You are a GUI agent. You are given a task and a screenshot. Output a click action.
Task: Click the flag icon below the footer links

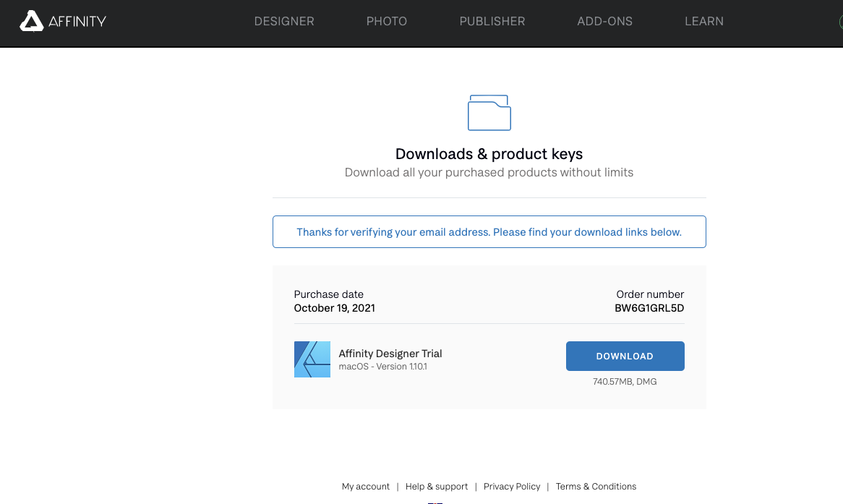tap(434, 501)
